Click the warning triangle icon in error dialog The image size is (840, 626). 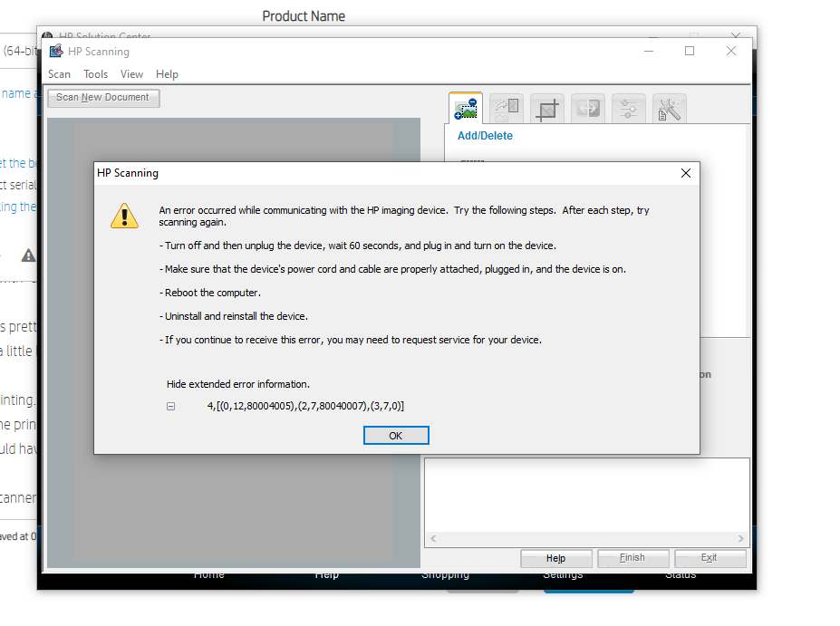(x=124, y=216)
